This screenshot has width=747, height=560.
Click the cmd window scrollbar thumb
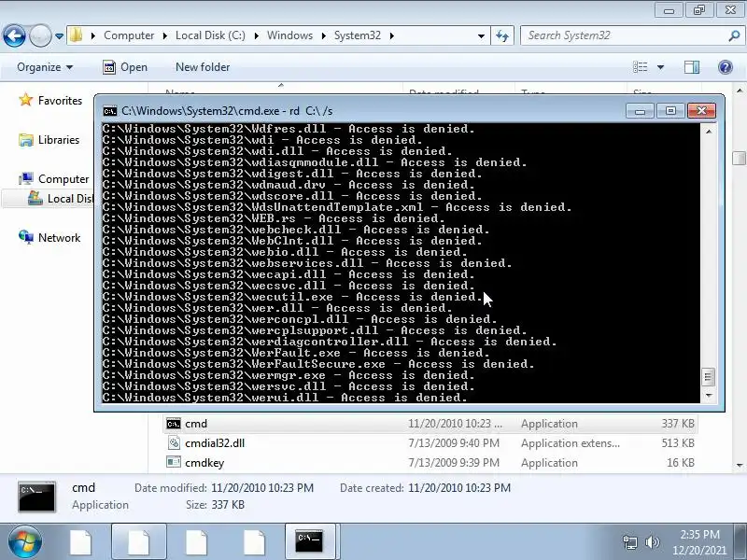[708, 378]
